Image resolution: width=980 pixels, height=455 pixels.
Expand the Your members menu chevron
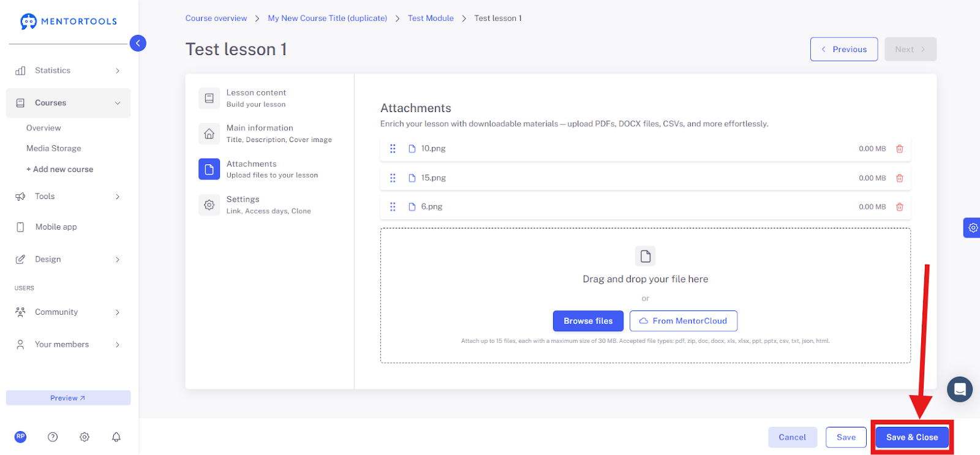118,345
